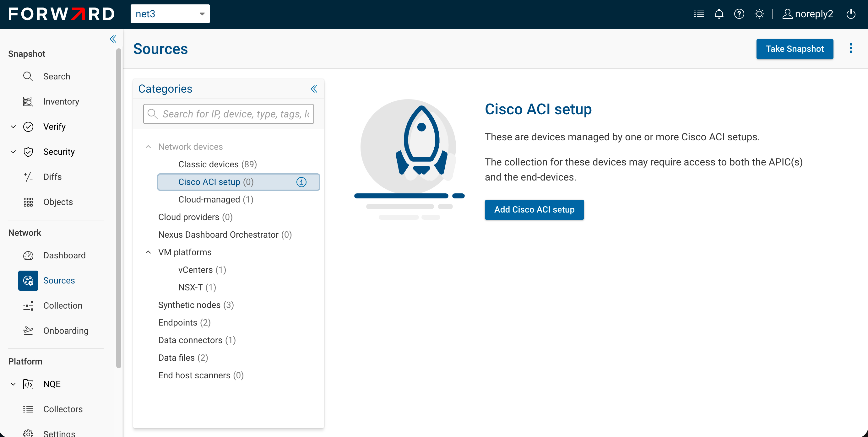Toggle the light/dark theme sun icon

tap(759, 14)
